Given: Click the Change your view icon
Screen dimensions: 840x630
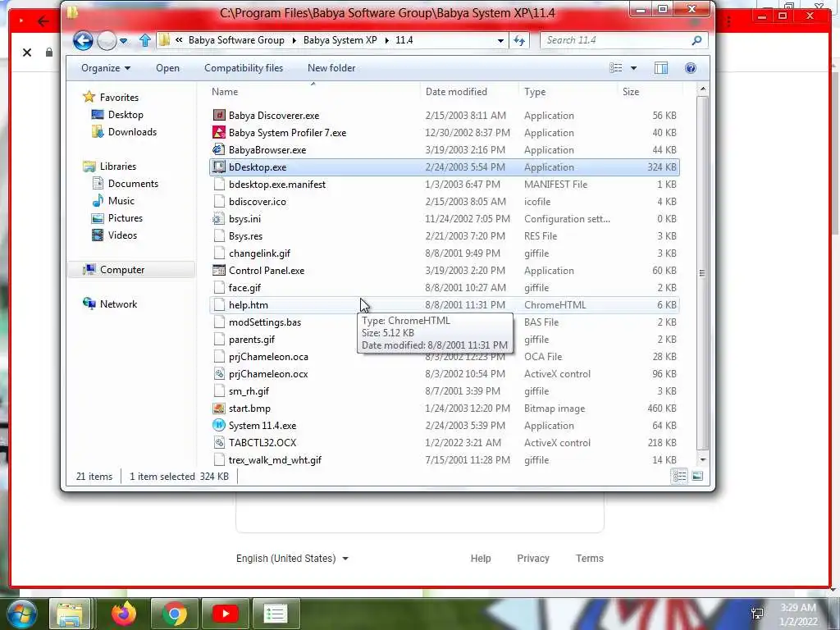Looking at the screenshot, I should click(616, 68).
